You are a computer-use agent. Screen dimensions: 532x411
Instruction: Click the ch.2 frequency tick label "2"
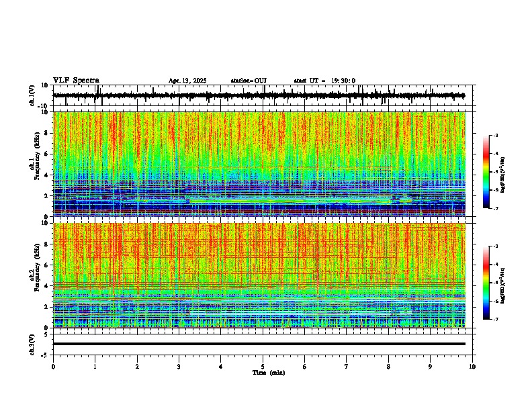(47, 307)
